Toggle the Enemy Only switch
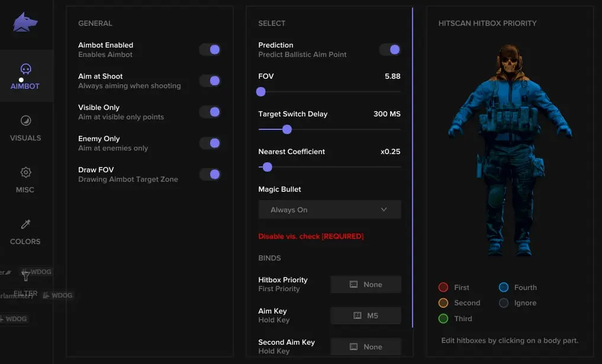 pos(210,143)
